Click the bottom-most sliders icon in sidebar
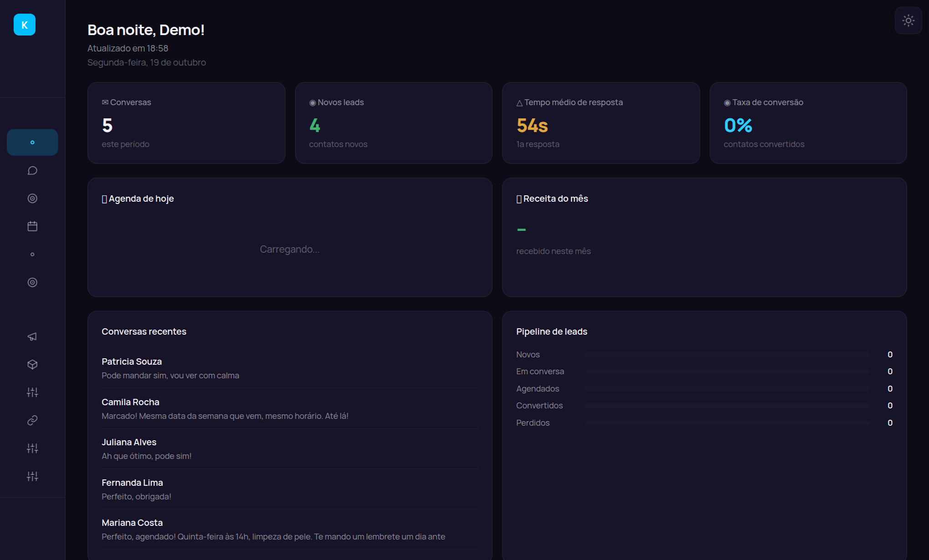The image size is (929, 560). [x=32, y=476]
